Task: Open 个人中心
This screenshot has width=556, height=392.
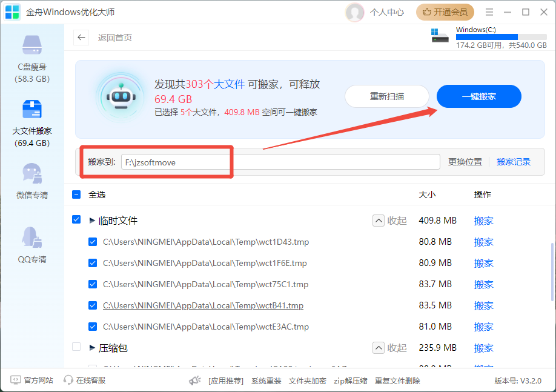Action: point(387,12)
